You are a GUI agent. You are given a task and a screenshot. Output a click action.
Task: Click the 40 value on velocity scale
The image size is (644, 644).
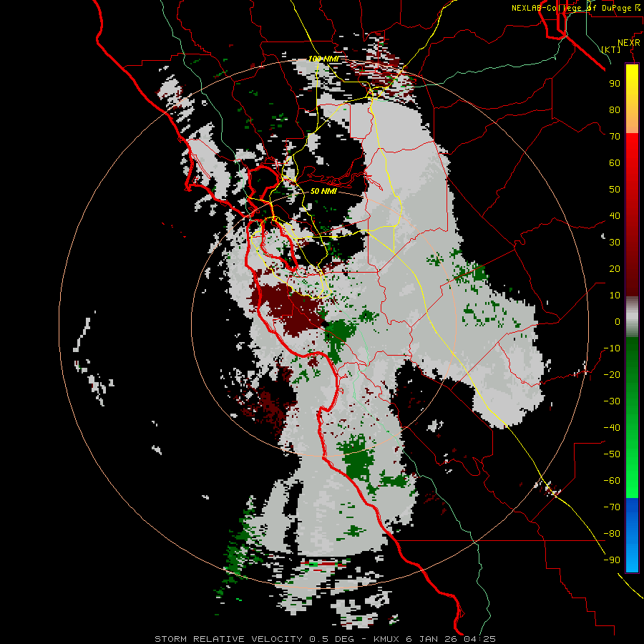pos(615,215)
